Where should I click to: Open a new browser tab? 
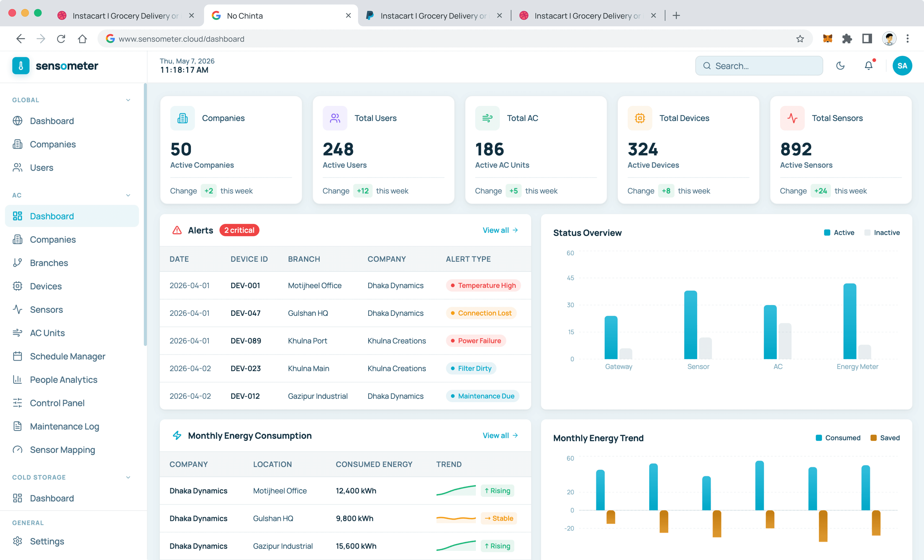676,15
